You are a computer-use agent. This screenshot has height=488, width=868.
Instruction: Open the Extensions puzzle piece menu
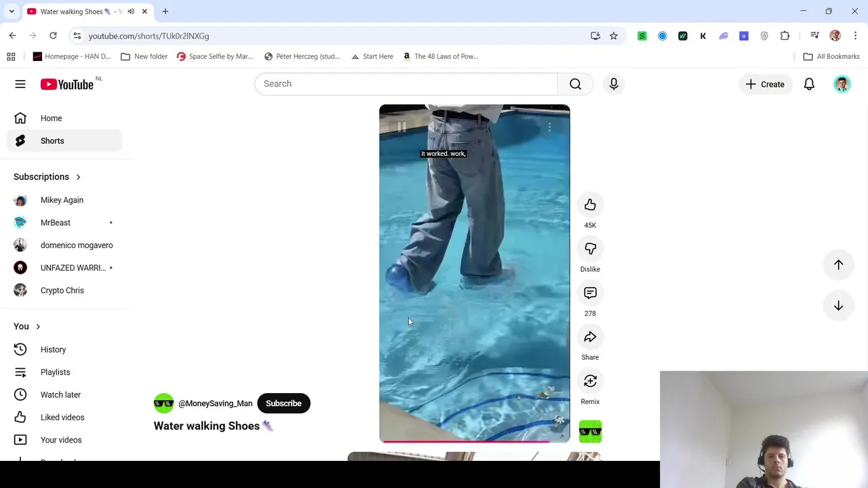(785, 36)
